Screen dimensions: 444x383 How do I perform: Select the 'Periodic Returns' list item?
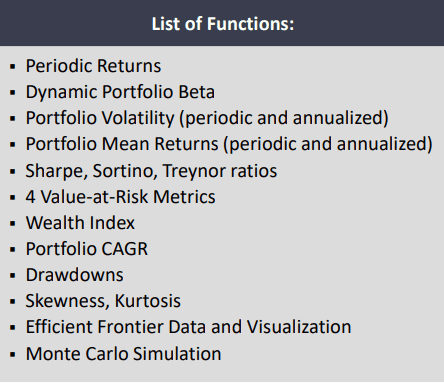tap(93, 66)
